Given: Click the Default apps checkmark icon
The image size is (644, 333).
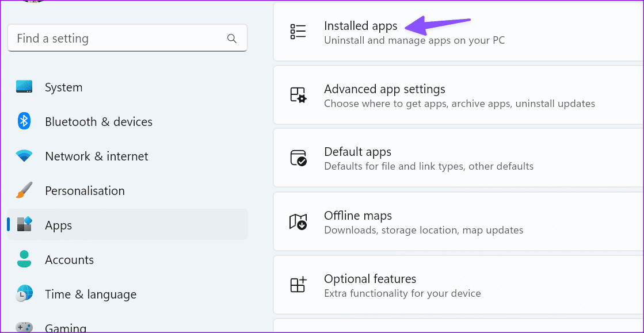Looking at the screenshot, I should click(298, 158).
